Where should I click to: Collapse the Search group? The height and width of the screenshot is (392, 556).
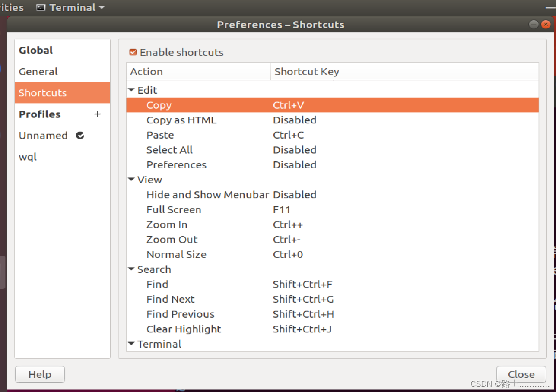click(x=131, y=269)
